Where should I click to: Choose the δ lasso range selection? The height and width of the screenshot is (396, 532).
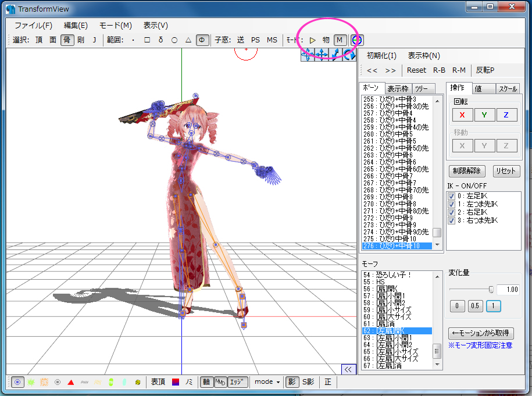[x=160, y=40]
